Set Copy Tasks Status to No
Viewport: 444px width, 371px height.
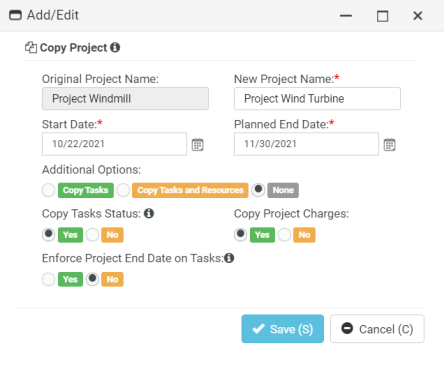(92, 235)
